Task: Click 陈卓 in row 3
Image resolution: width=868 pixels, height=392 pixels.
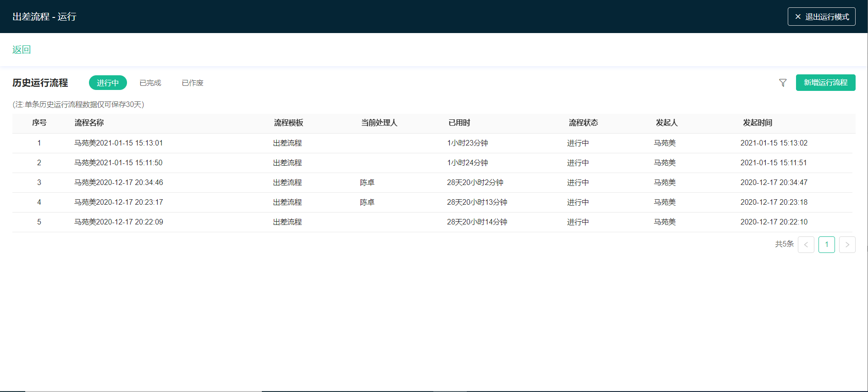Action: pos(367,182)
